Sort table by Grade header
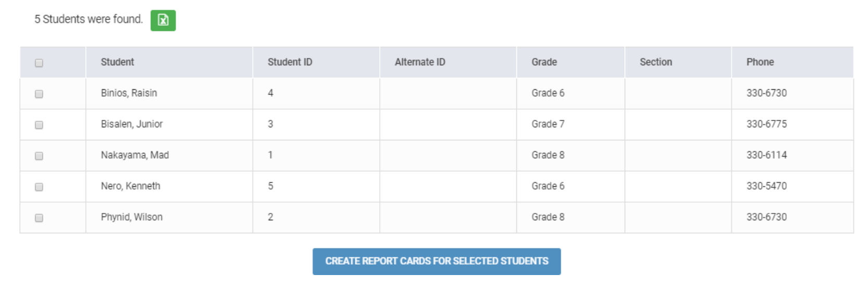Image resolution: width=868 pixels, height=286 pixels. tap(544, 62)
